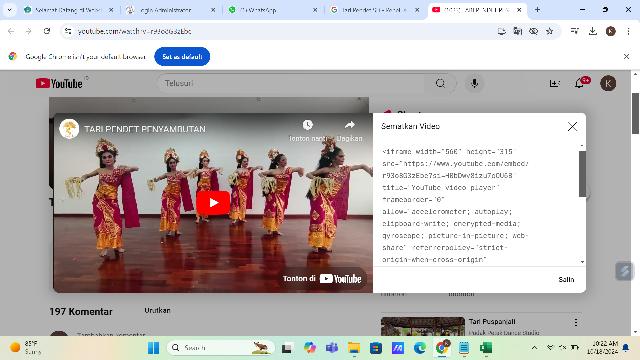Open the YouTube account avatar menu
Viewport: 640px width, 360px height.
(x=608, y=83)
